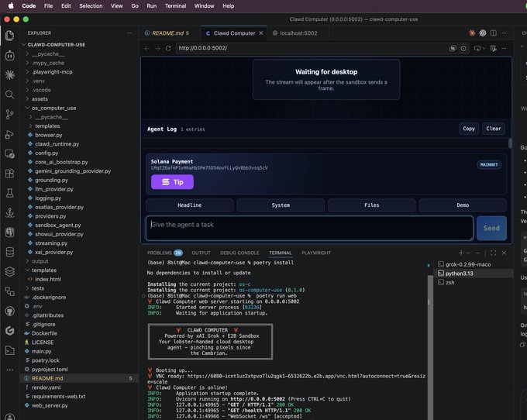Switch to the README.md editor tab
The width and height of the screenshot is (527, 420).
point(167,33)
